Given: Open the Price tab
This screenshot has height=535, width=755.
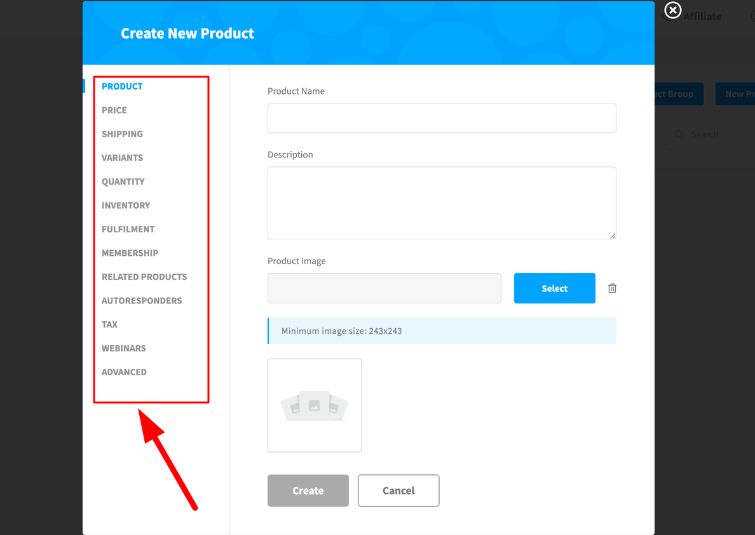Looking at the screenshot, I should coord(114,110).
